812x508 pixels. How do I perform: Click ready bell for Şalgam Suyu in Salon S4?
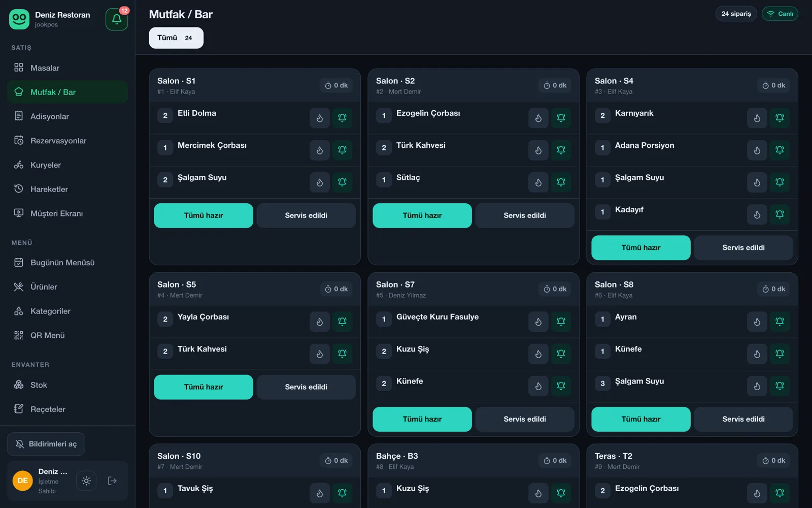(780, 182)
